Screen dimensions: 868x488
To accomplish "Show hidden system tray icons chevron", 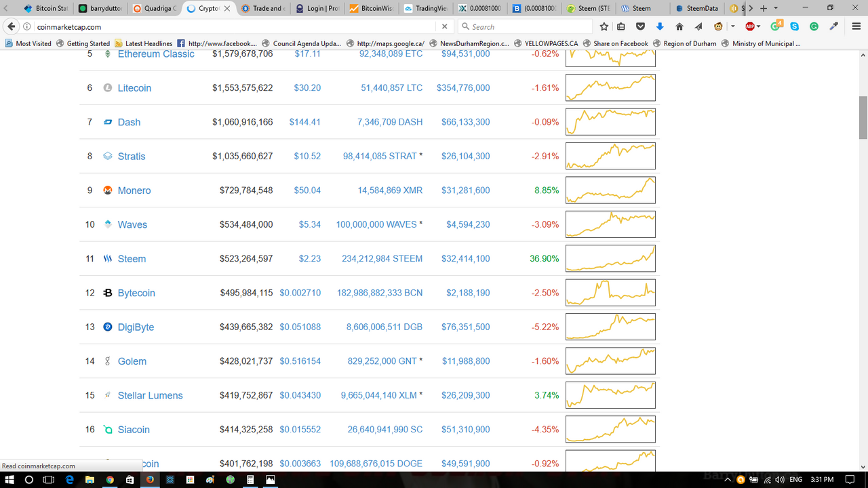I will 729,480.
